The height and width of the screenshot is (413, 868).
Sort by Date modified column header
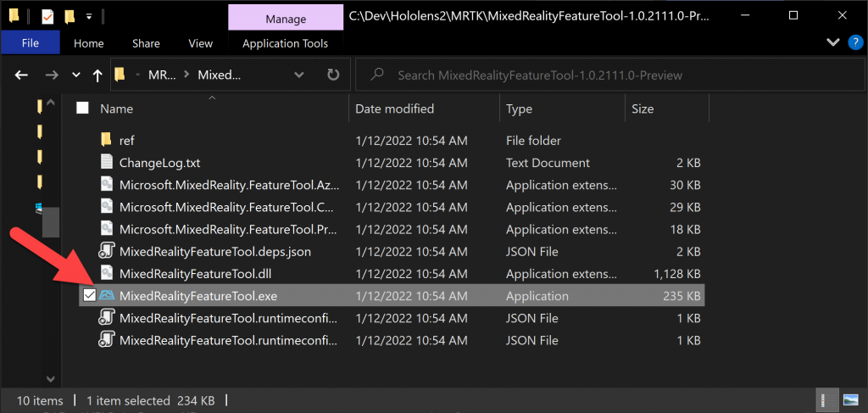point(394,109)
